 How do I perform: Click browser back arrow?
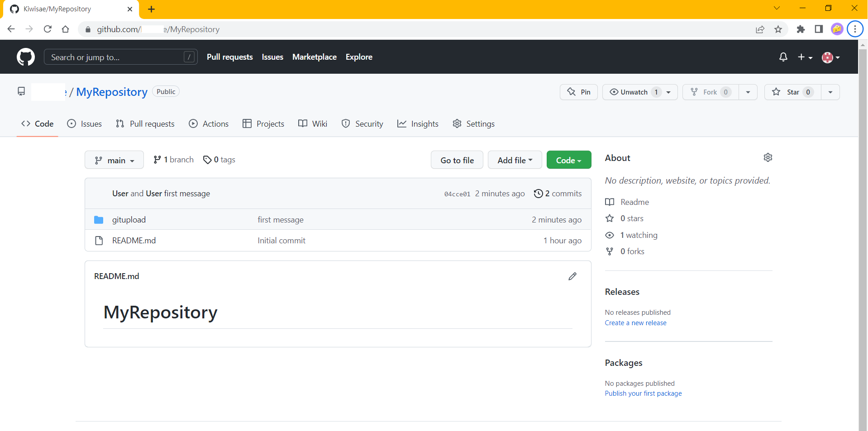click(11, 29)
